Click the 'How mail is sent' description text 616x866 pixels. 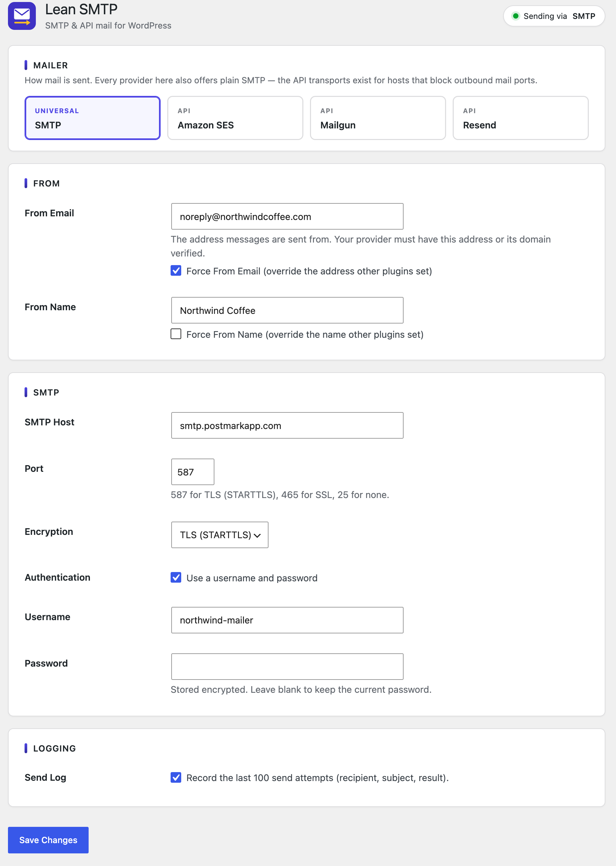[281, 80]
